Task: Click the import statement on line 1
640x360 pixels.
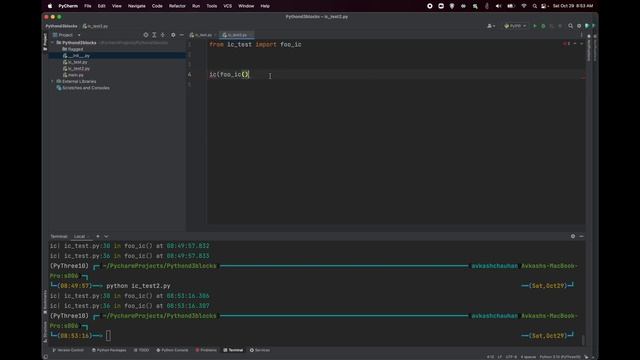Action: pos(256,44)
